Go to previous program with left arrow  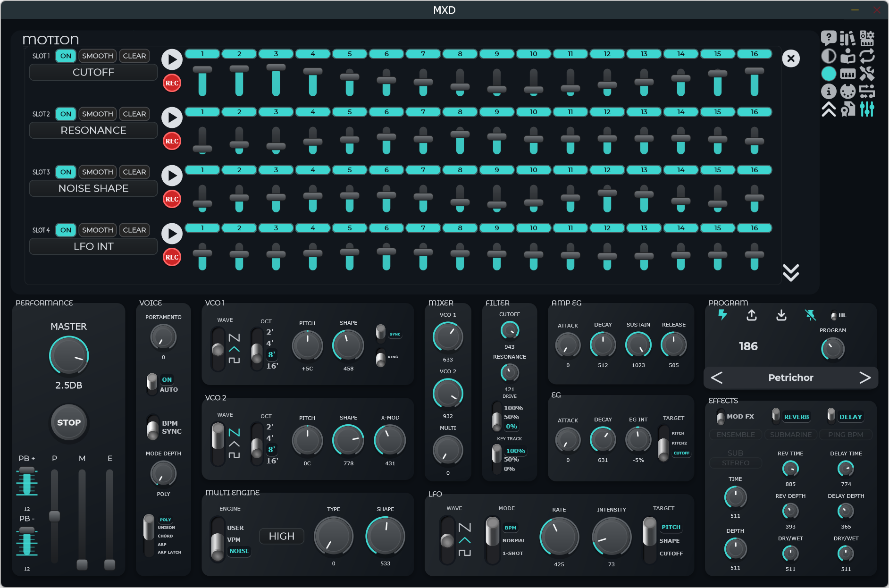click(717, 378)
